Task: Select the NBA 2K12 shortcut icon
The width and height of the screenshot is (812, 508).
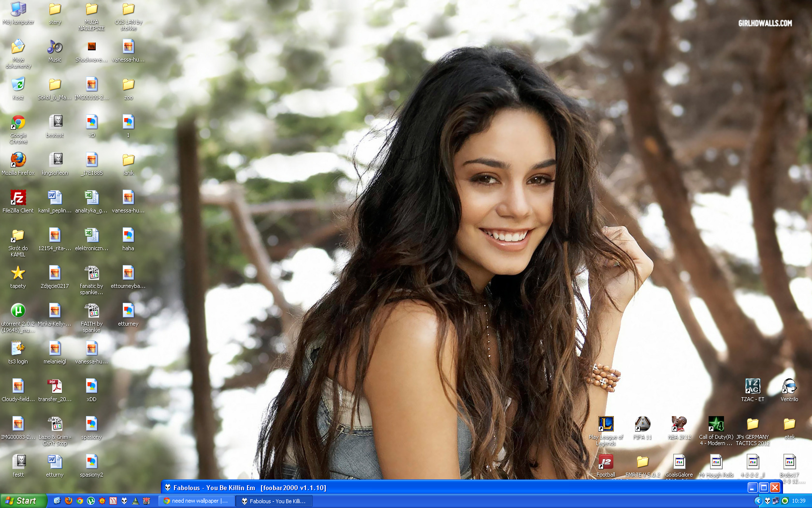Action: [x=679, y=424]
